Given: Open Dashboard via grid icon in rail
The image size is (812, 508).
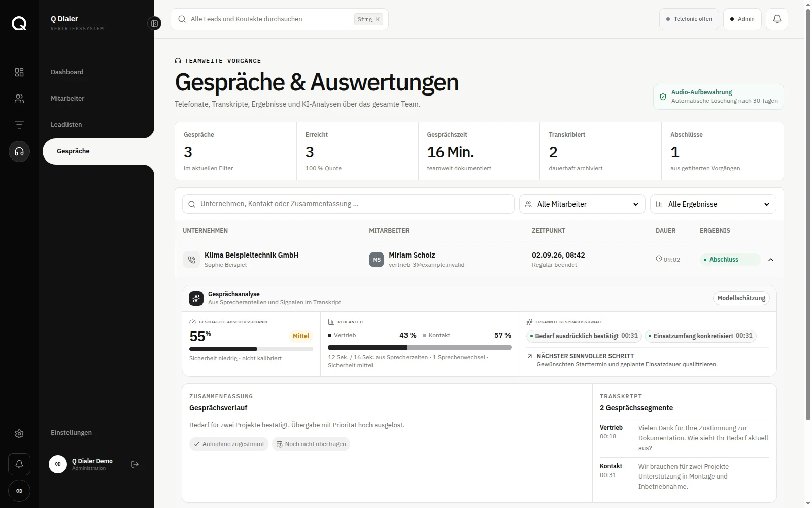Looking at the screenshot, I should point(19,72).
